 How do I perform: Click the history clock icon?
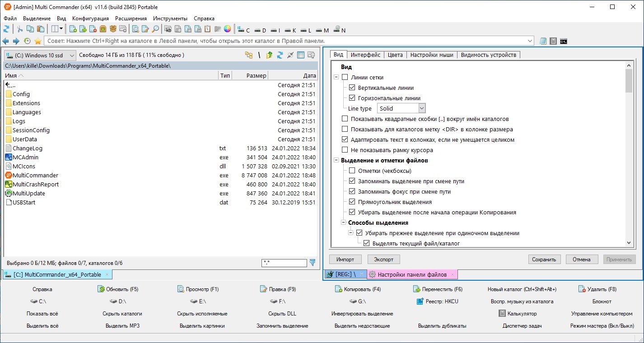[27, 41]
